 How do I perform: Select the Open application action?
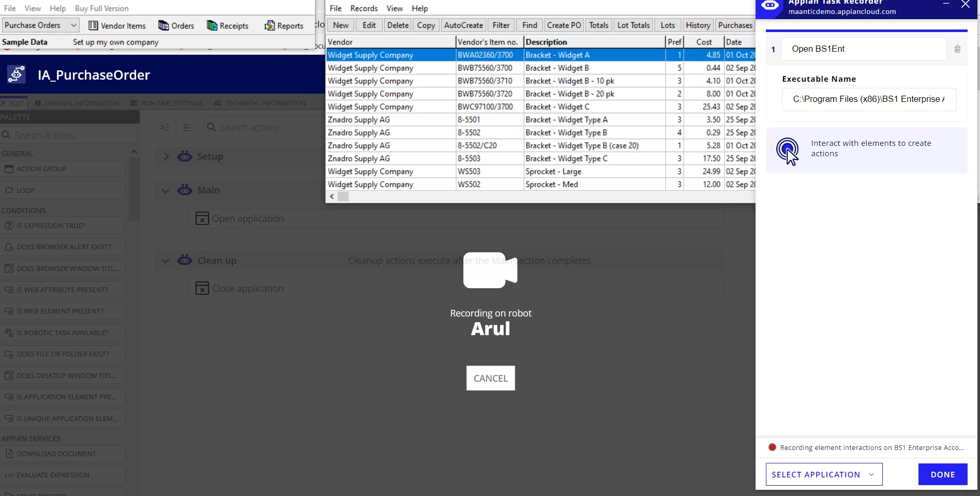(x=455, y=219)
